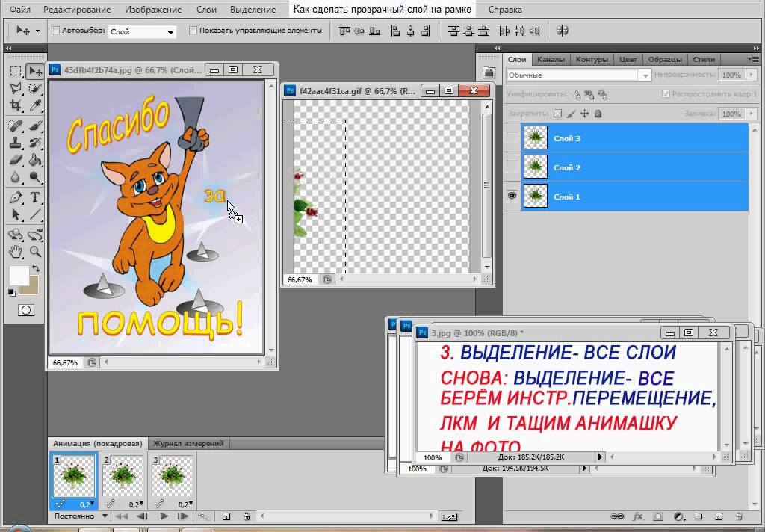
Task: Open the Редактирование menu
Action: point(77,9)
